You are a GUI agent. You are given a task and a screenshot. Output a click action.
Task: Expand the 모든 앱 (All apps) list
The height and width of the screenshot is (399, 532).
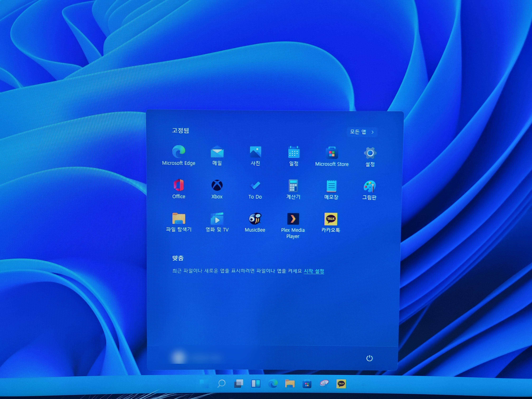pos(362,132)
